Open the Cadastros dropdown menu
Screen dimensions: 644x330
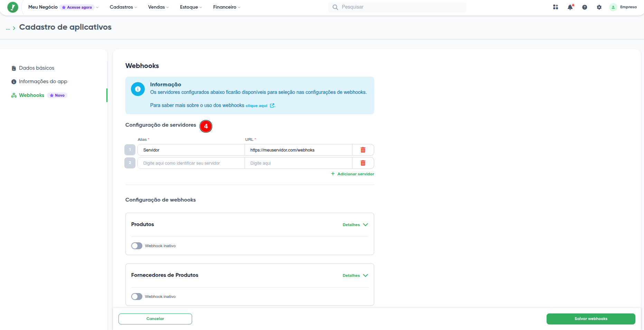[x=123, y=7]
